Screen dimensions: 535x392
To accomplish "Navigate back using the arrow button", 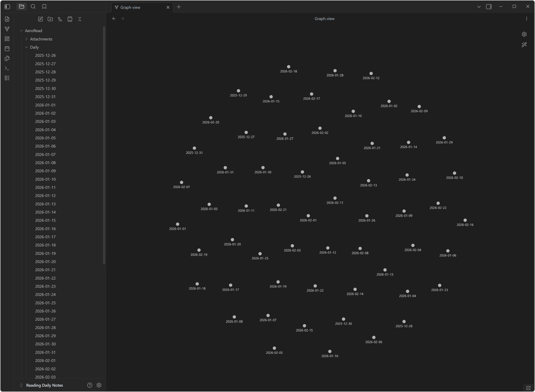I will coord(114,19).
